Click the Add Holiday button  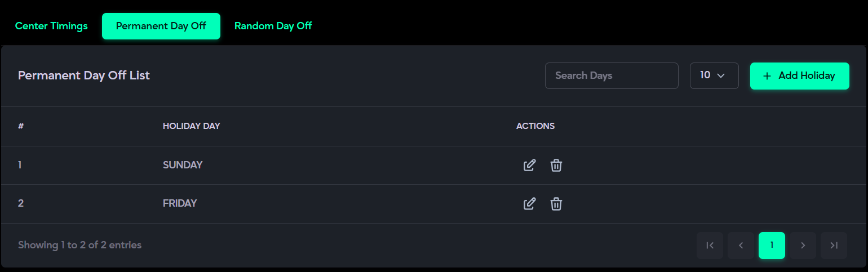coord(799,75)
